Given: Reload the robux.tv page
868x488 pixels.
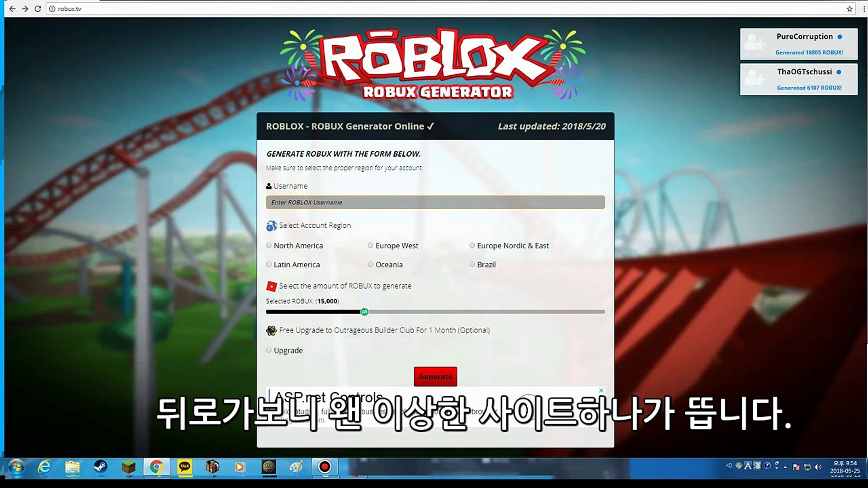Looking at the screenshot, I should click(x=38, y=9).
